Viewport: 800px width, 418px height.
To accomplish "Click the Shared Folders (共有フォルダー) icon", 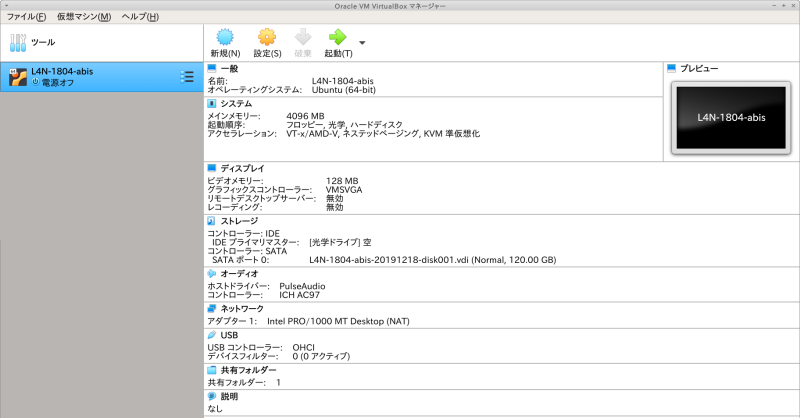I will (212, 370).
